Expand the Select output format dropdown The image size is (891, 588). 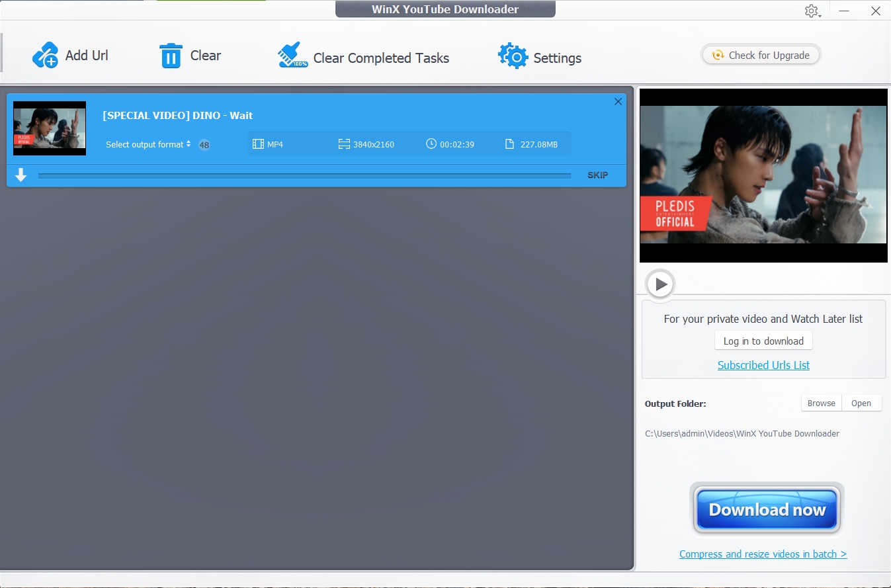(148, 144)
